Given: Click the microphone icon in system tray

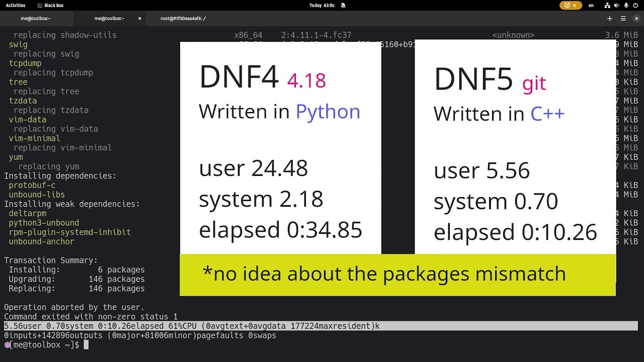Looking at the screenshot, I should point(626,6).
